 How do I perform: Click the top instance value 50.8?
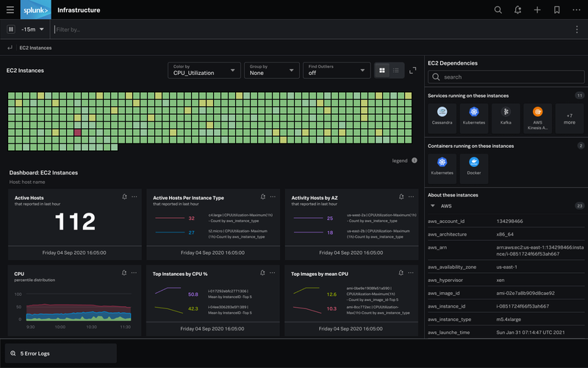pyautogui.click(x=193, y=294)
